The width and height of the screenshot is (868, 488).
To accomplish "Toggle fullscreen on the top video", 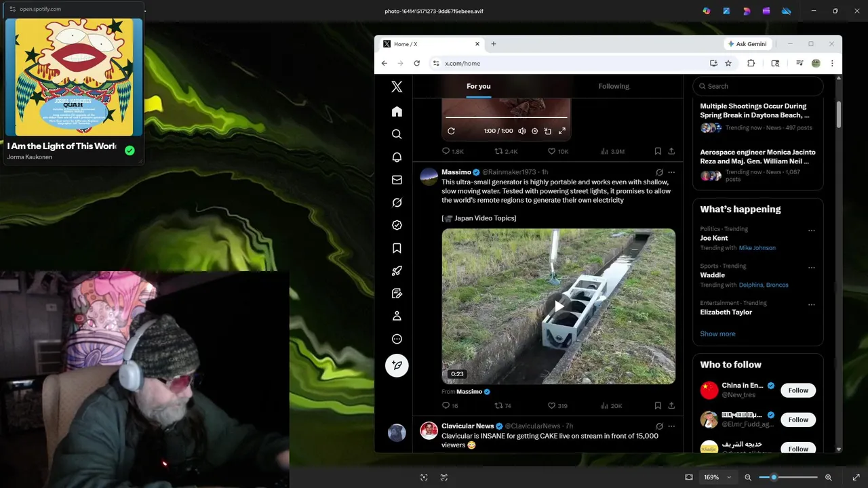I will click(x=561, y=131).
